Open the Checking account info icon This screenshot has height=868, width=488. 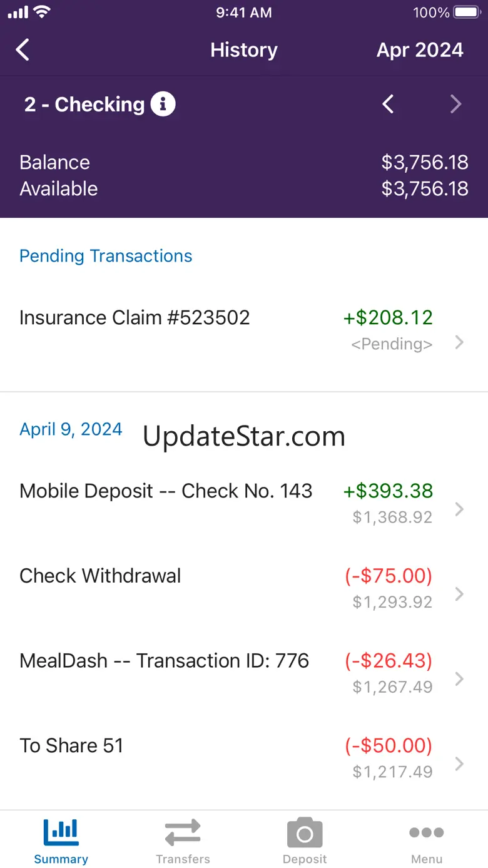[x=163, y=104]
